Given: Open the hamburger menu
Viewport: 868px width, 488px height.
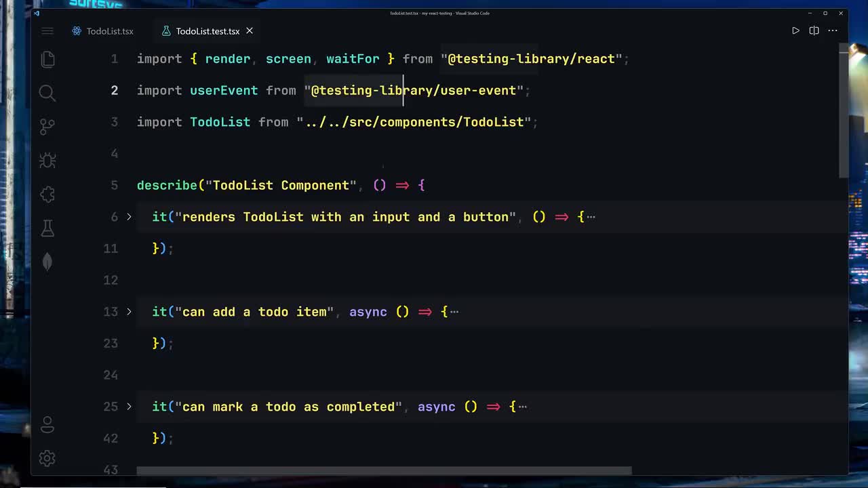Looking at the screenshot, I should click(x=47, y=31).
